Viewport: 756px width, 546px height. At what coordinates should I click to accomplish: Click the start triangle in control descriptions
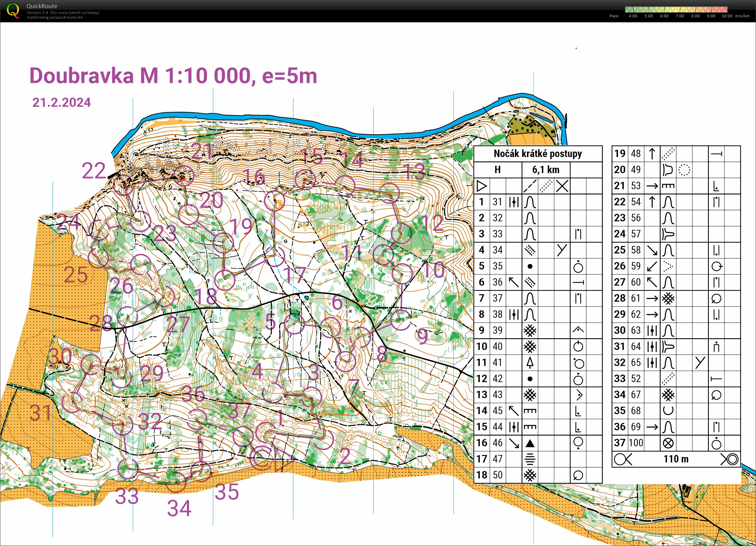pyautogui.click(x=481, y=186)
